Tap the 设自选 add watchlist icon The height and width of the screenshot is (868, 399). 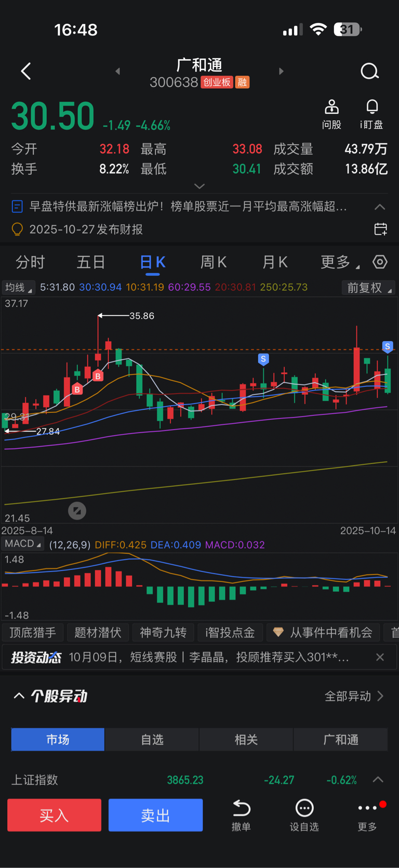(x=304, y=815)
